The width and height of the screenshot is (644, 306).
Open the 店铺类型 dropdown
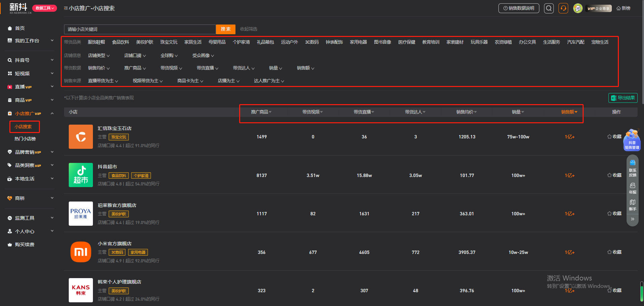click(x=99, y=55)
